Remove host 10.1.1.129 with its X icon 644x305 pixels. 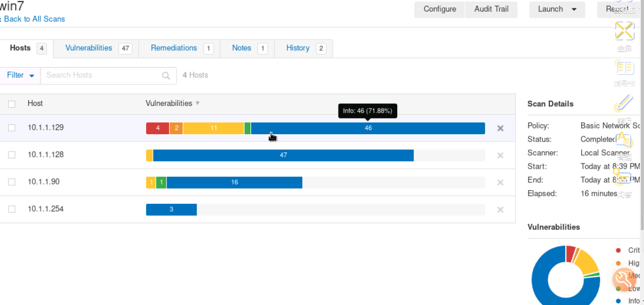[500, 128]
